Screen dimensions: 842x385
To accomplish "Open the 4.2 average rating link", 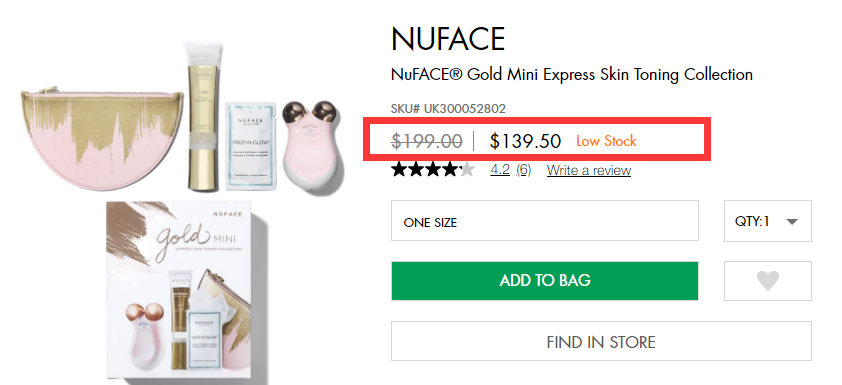I will click(500, 170).
